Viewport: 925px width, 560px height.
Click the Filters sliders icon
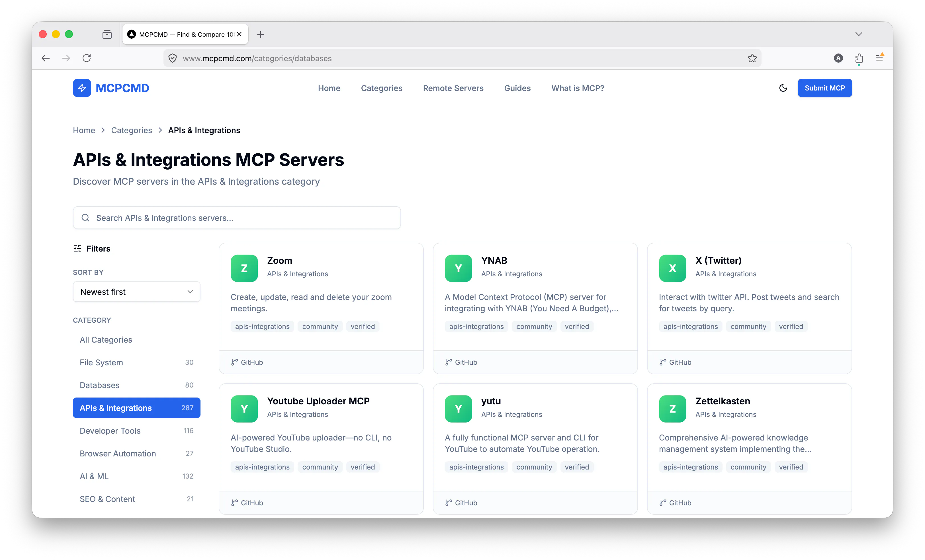point(77,249)
